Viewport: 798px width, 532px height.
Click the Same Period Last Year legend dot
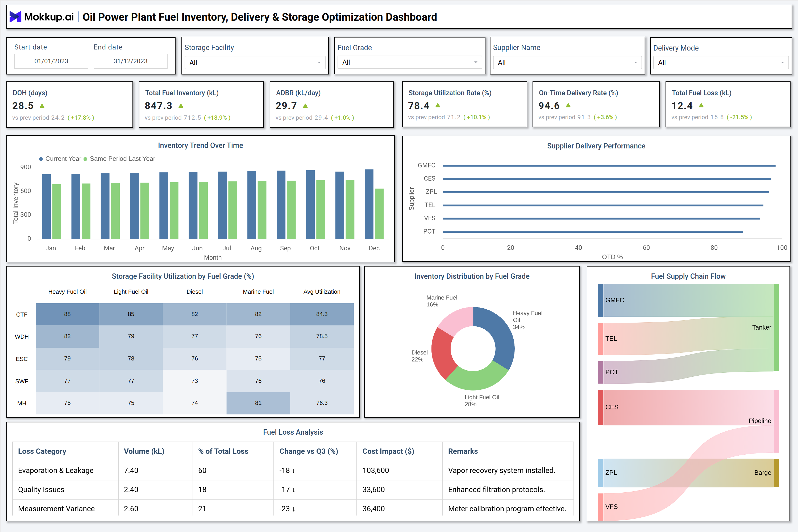(x=85, y=159)
